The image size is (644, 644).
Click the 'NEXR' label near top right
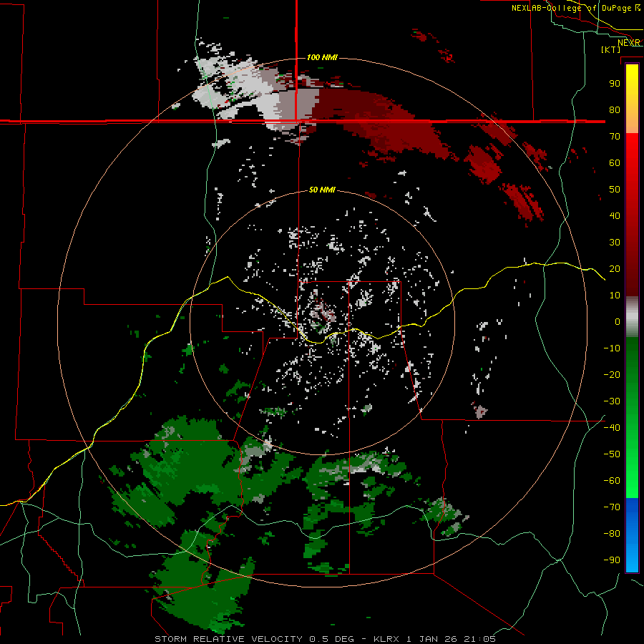(629, 43)
